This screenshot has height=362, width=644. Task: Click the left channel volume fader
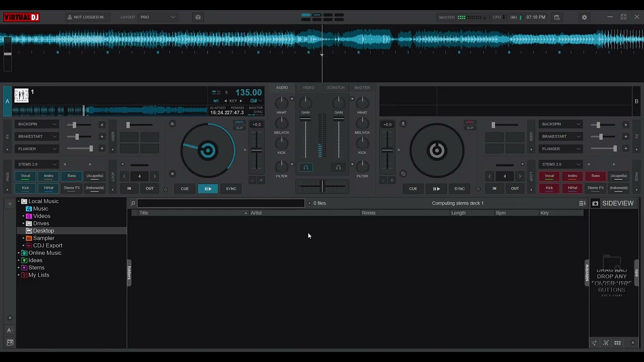click(x=305, y=138)
